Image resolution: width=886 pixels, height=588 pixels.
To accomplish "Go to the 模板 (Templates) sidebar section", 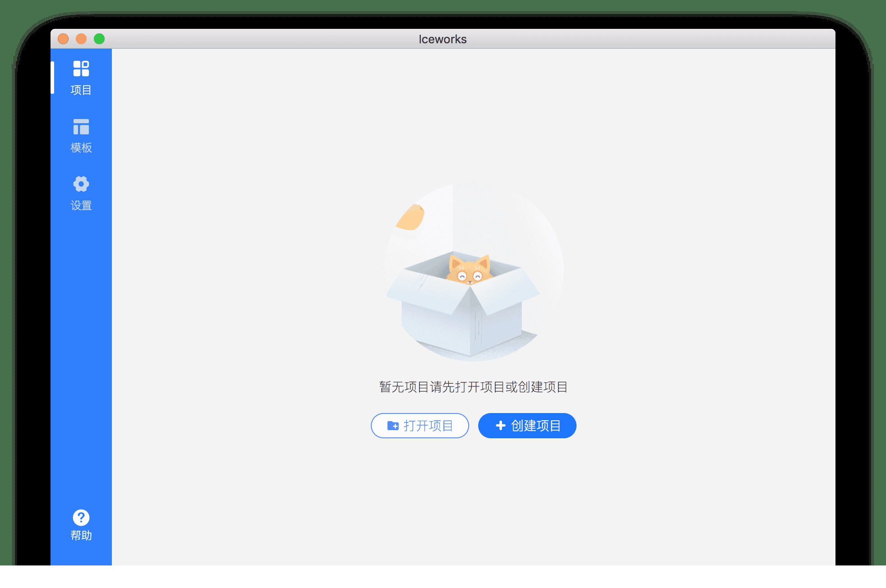I will pyautogui.click(x=81, y=136).
